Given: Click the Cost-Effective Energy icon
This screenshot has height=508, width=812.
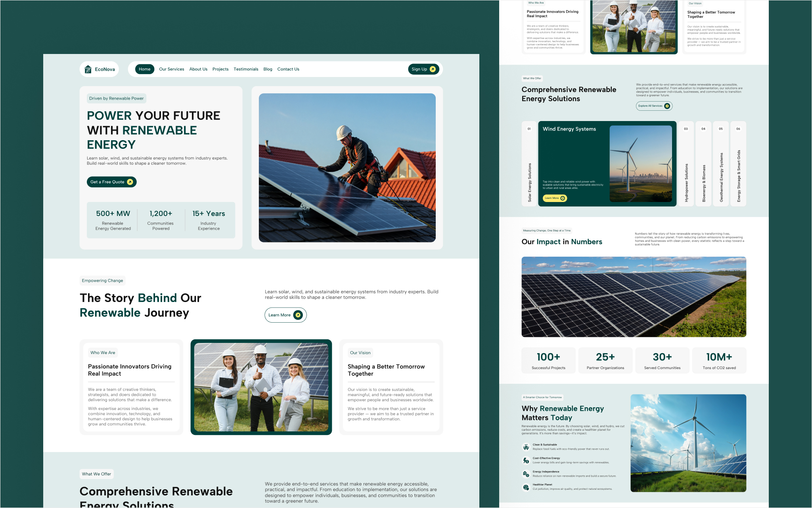Looking at the screenshot, I should (526, 460).
